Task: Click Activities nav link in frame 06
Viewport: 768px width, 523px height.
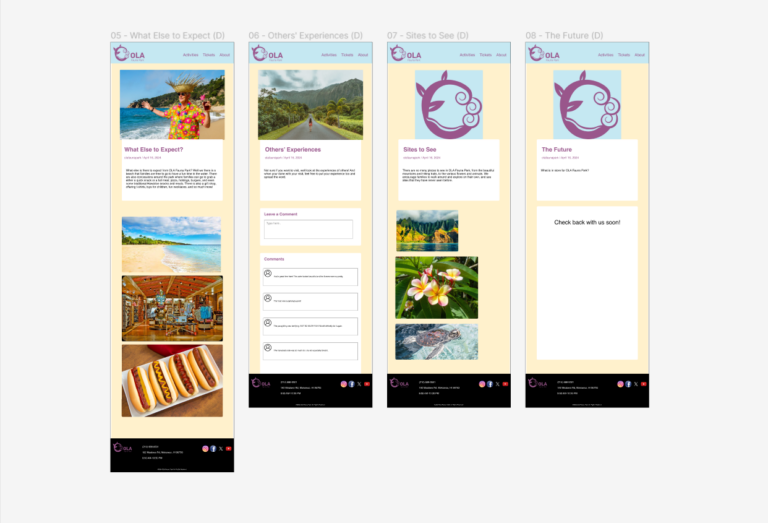Action: [x=329, y=55]
